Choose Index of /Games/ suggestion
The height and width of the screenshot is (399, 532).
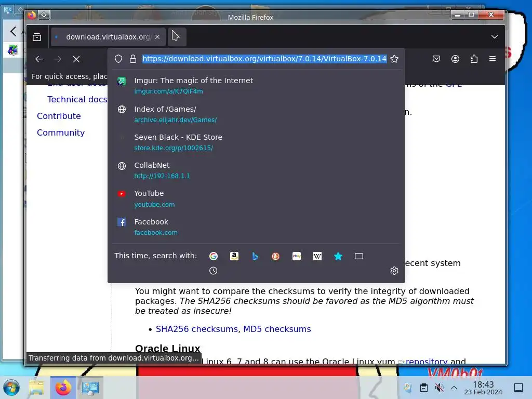click(256, 114)
